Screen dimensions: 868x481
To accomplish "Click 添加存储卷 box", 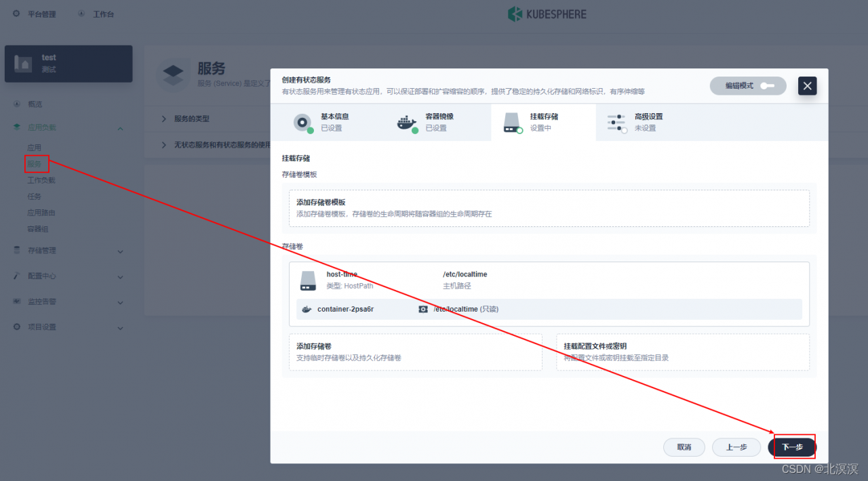I will click(x=416, y=352).
